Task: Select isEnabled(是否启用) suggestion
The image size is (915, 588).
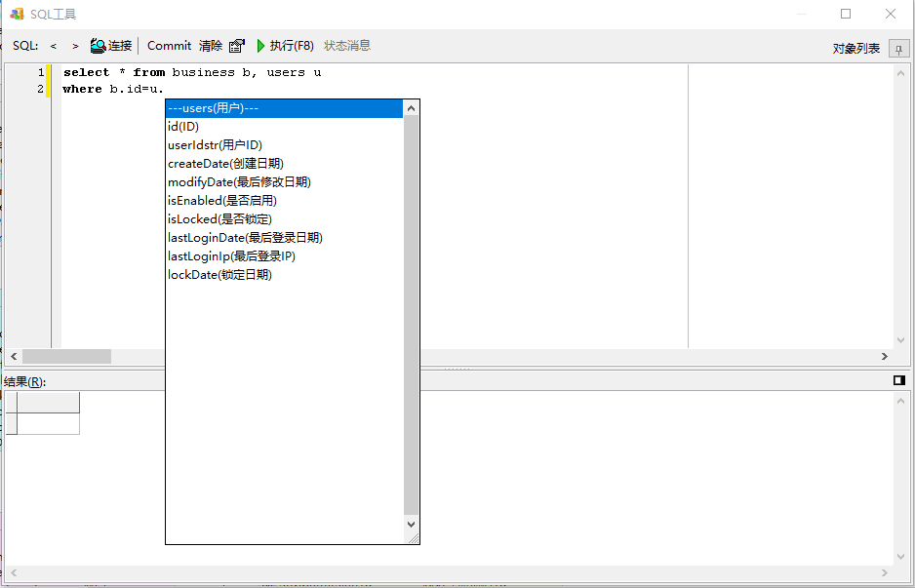Action: [x=284, y=201]
